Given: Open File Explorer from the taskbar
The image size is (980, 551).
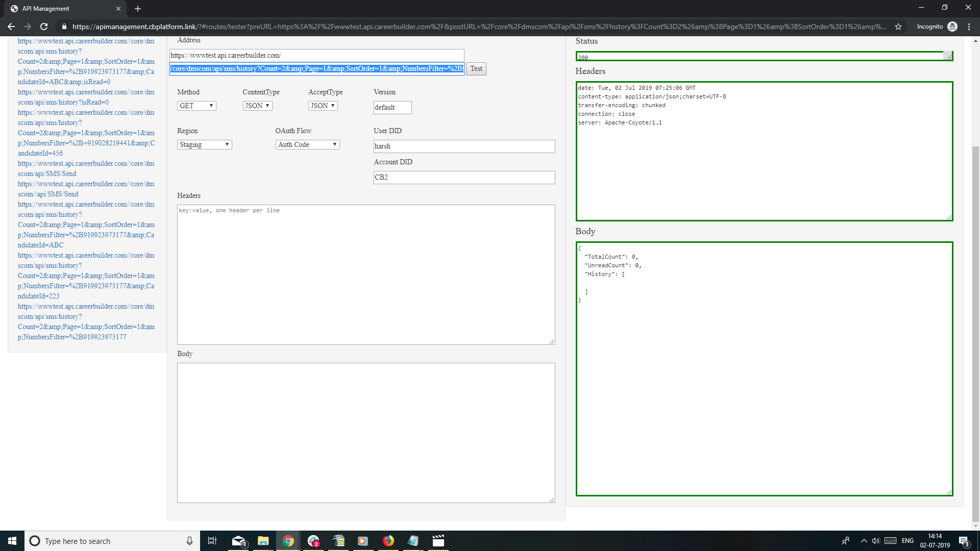Looking at the screenshot, I should click(263, 541).
